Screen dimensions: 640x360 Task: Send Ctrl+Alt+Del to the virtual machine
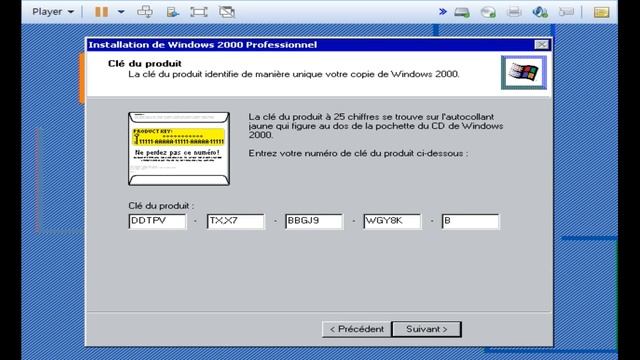click(x=145, y=12)
